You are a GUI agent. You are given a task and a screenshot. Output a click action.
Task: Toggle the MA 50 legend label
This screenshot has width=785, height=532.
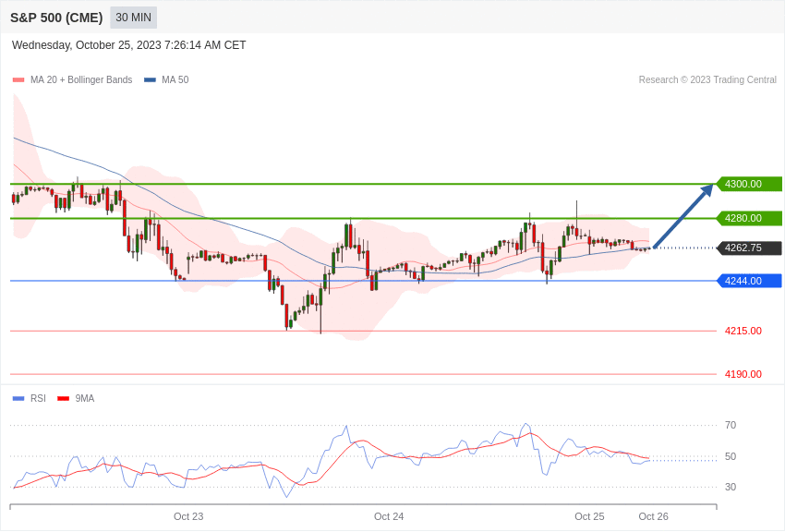[x=175, y=80]
